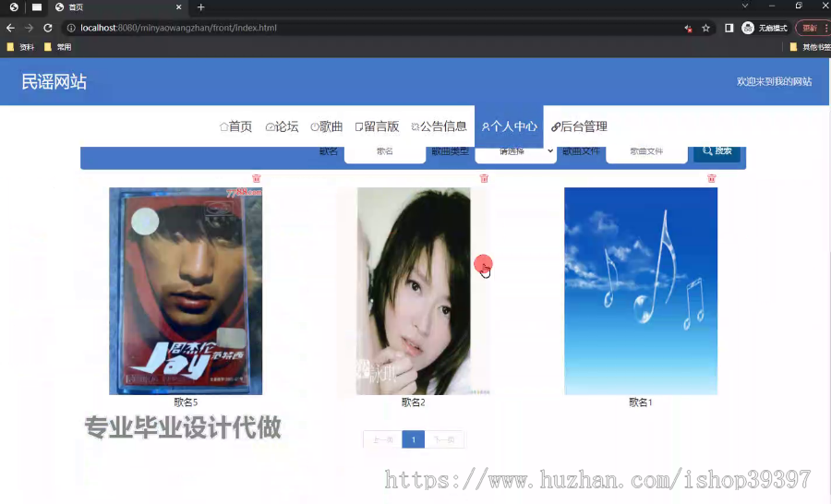
Task: Bookmark this page with the star icon
Action: [706, 28]
